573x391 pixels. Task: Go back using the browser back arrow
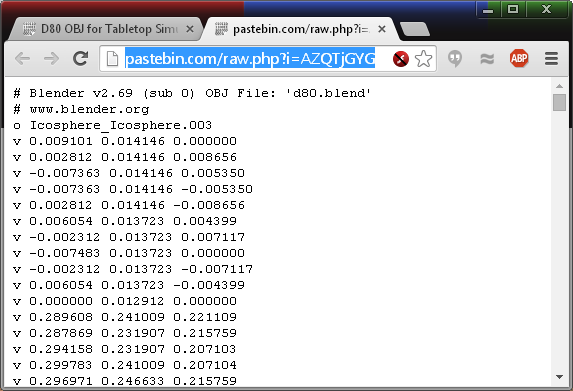tap(23, 58)
